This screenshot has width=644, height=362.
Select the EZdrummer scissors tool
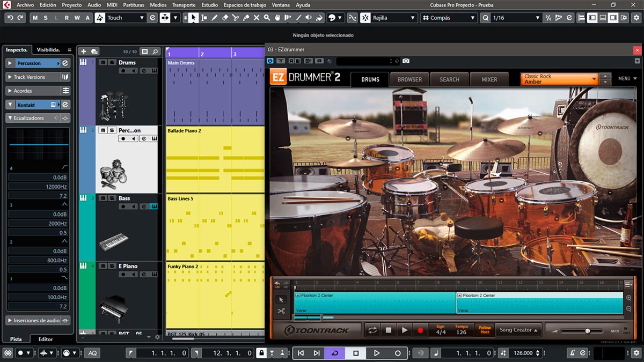click(281, 311)
